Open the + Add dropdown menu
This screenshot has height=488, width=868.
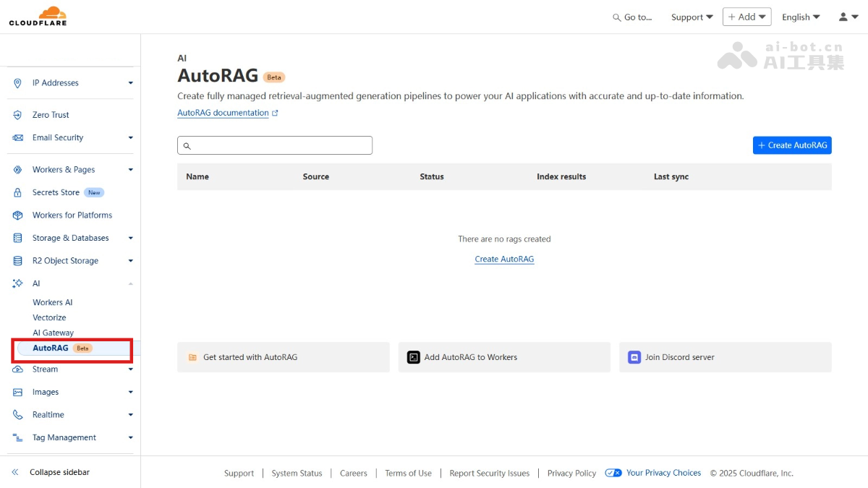(x=746, y=16)
